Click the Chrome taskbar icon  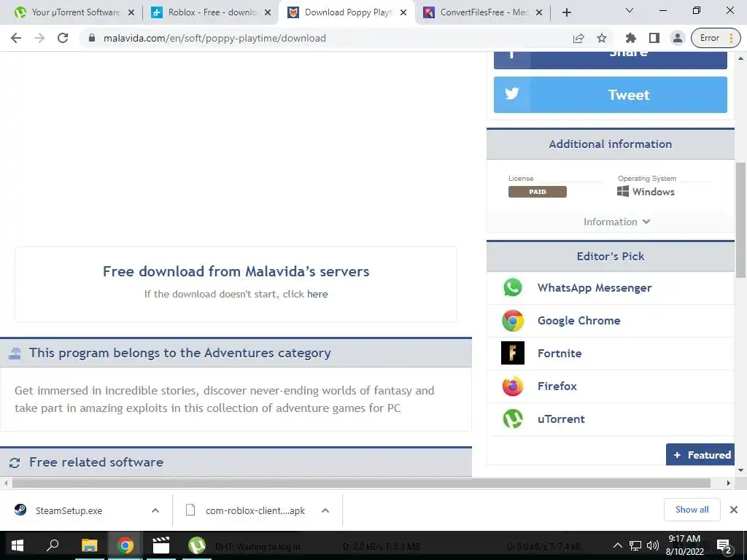pos(125,545)
